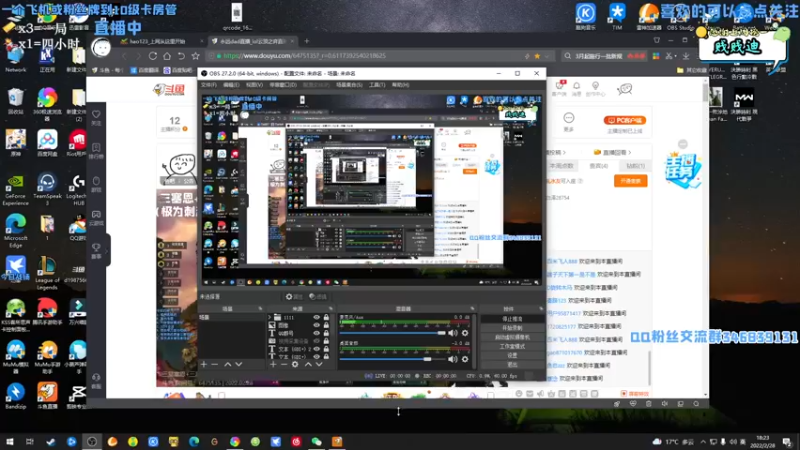This screenshot has width=800, height=450.
Task: Start the virtual camera in OBS controls
Action: click(512, 337)
